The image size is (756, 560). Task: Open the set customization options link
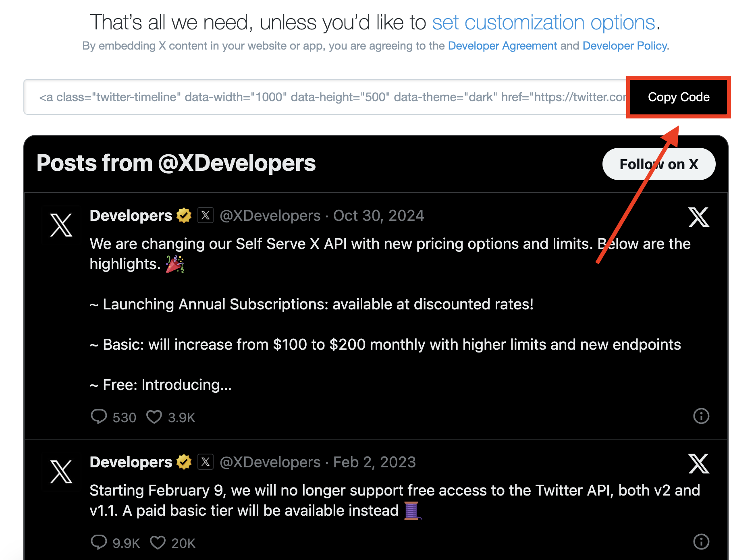(544, 23)
